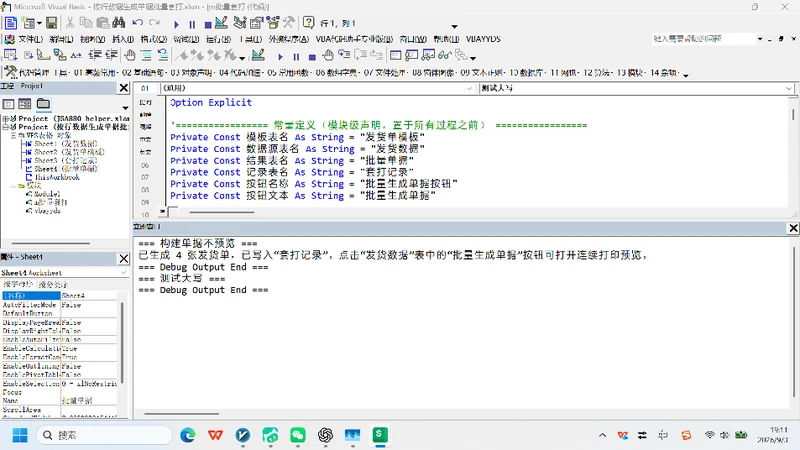Open Locals Window icon in debug toolbar
Image resolution: width=800 pixels, height=450 pixels.
[x=395, y=55]
